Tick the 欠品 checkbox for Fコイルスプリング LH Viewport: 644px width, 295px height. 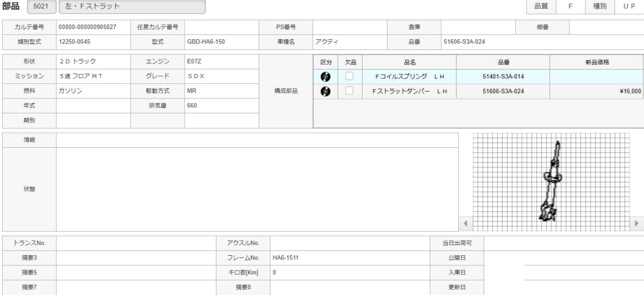point(349,76)
